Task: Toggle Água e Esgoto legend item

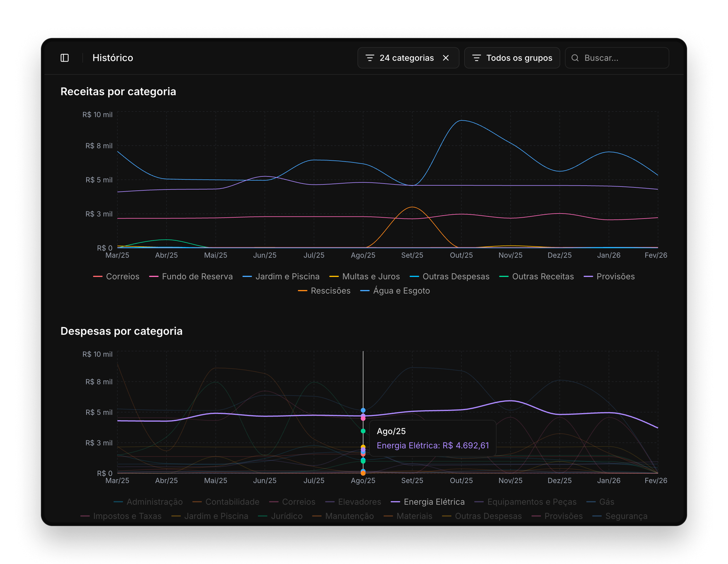Action: pos(401,291)
